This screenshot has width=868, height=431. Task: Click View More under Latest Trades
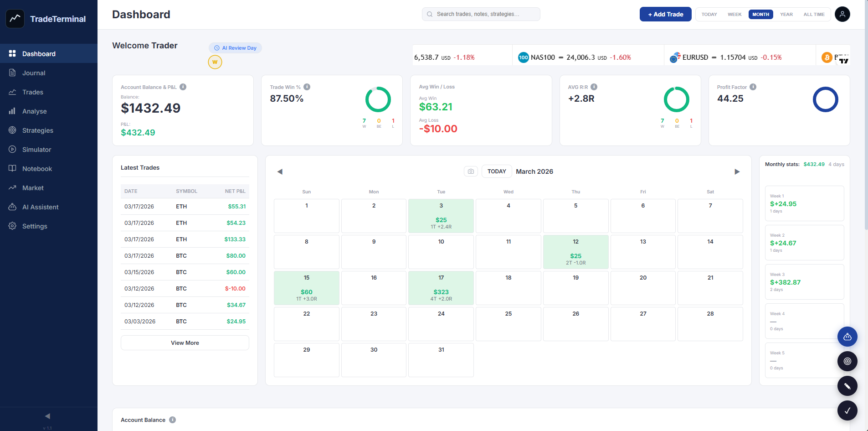(x=185, y=343)
